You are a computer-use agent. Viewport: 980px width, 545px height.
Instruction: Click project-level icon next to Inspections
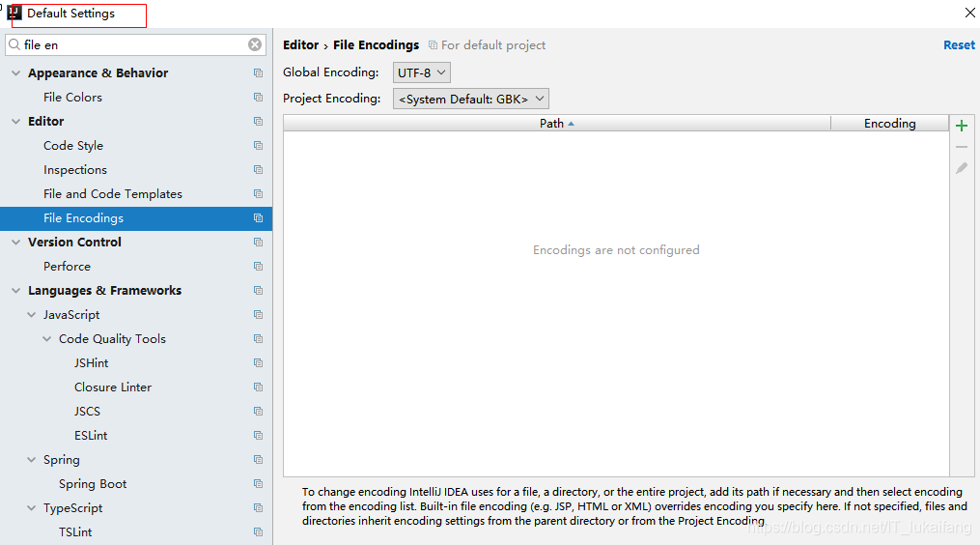click(258, 169)
